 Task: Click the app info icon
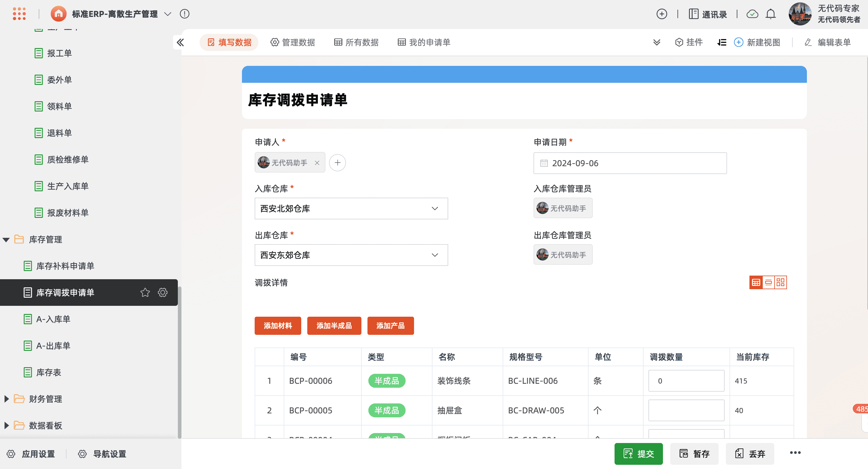(184, 14)
